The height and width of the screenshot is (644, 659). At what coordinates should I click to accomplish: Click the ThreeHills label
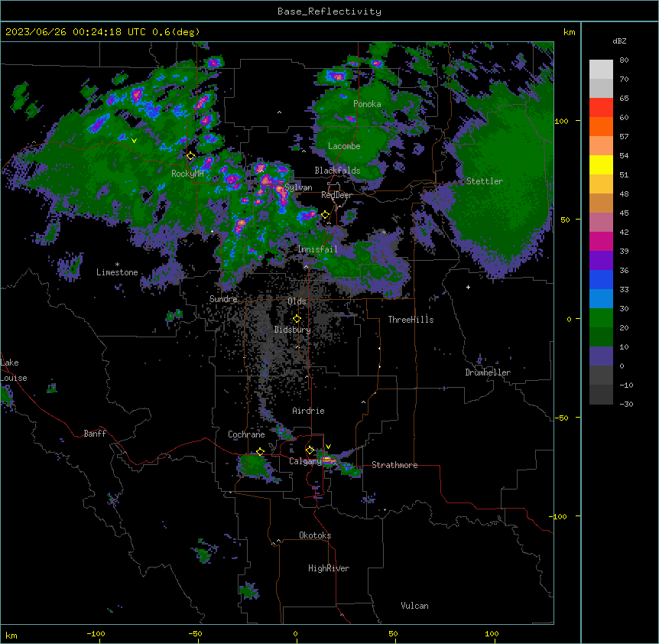(411, 320)
